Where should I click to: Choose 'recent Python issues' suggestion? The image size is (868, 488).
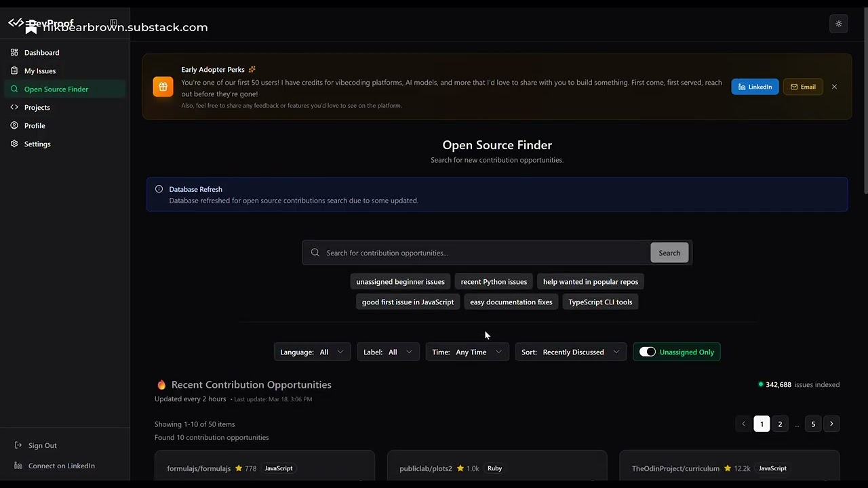tap(494, 282)
